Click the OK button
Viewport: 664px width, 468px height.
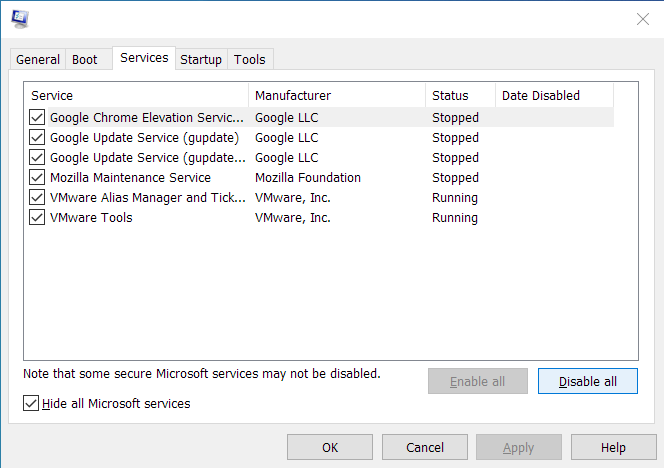pos(330,447)
